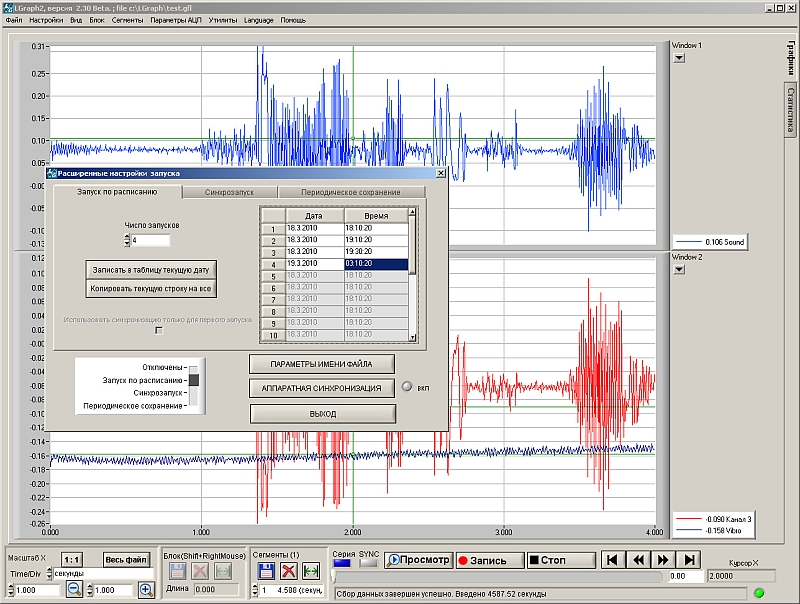Click the green fit-width arrows icon
Image resolution: width=800 pixels, height=604 pixels.
tap(311, 571)
